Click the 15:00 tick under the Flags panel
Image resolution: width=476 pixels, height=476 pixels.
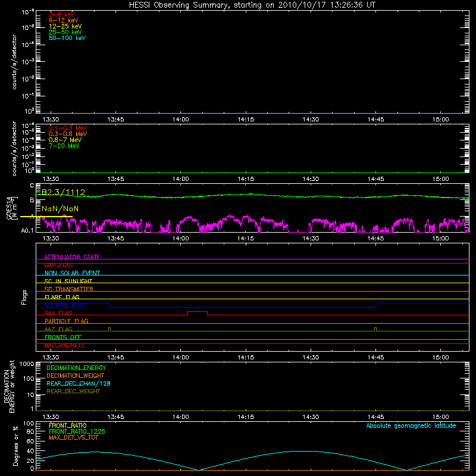click(440, 358)
